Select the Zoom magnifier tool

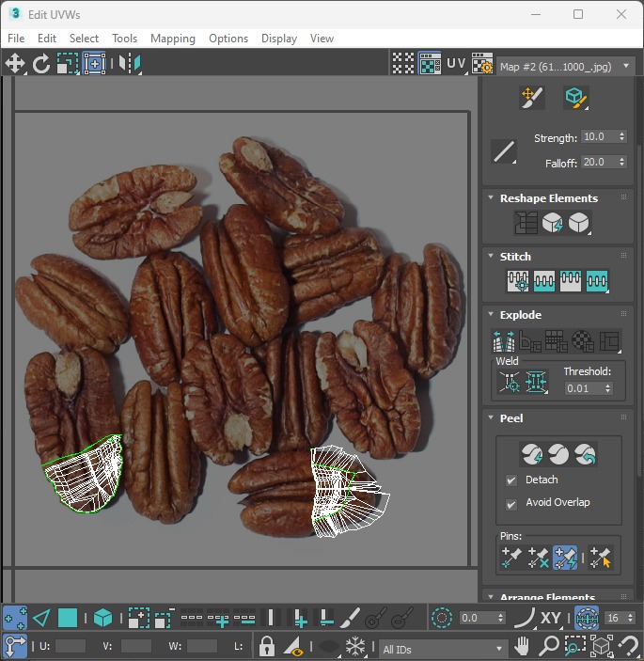548,645
